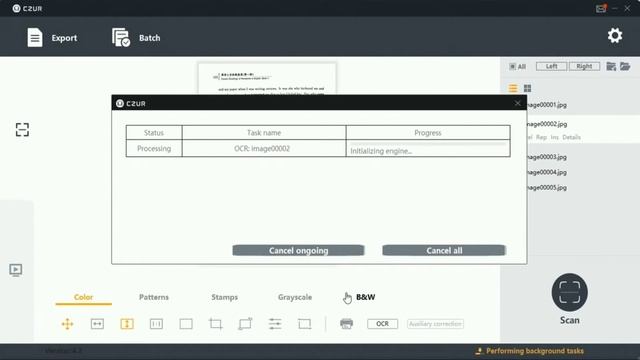Open the adjustment sliders tool
640x360 pixels.
coord(275,324)
